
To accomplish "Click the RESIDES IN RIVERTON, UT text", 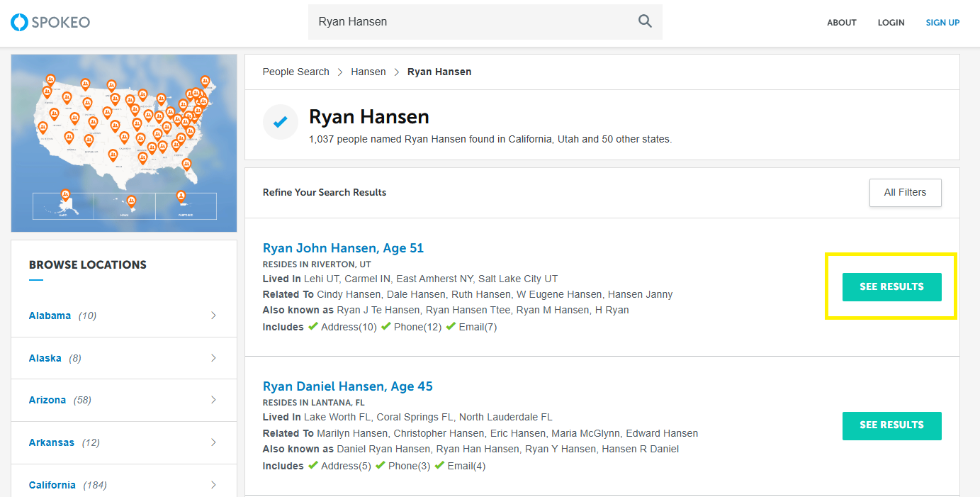I will pos(317,264).
